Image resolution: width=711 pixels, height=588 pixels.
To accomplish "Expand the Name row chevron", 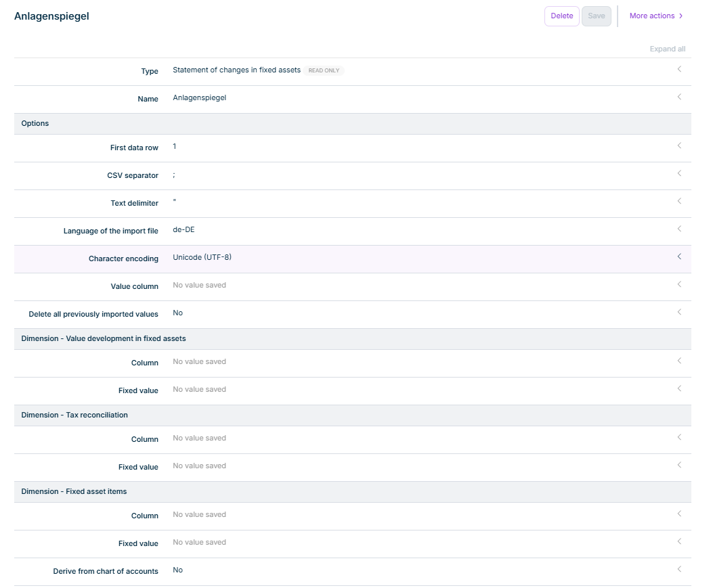I will coord(679,97).
